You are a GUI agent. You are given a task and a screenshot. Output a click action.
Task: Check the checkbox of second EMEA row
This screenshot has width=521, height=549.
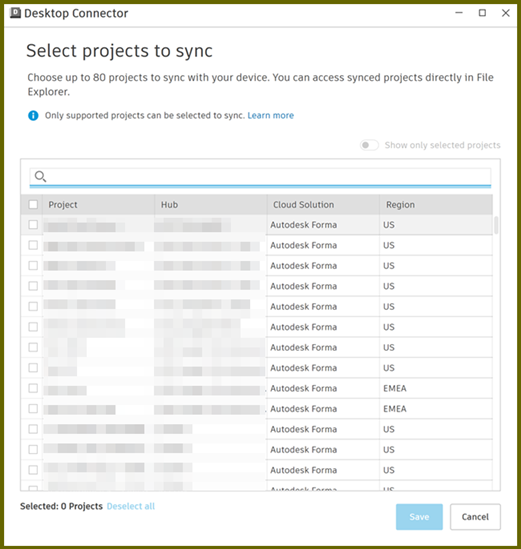pos(33,409)
